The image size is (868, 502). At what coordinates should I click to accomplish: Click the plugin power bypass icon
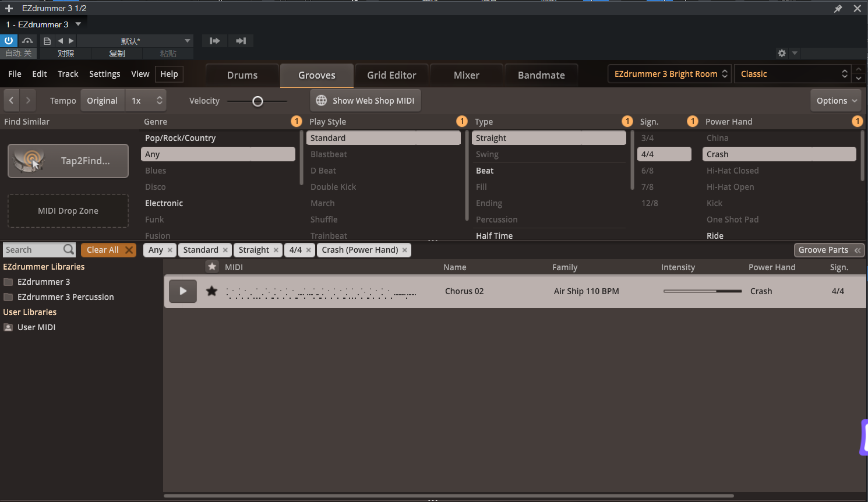tap(9, 41)
